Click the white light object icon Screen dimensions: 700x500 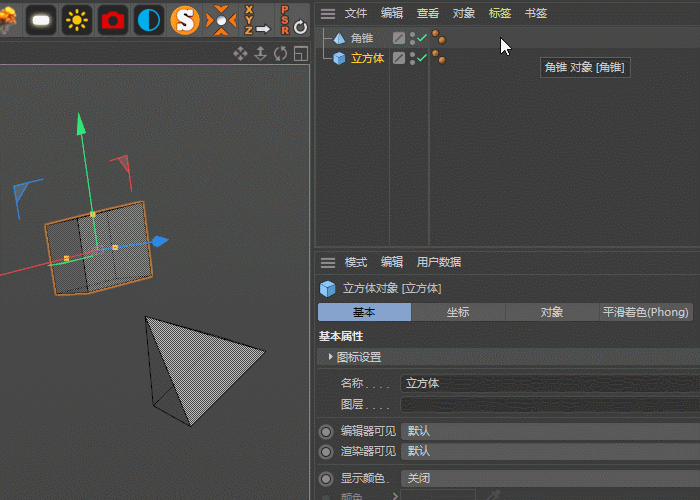point(41,20)
